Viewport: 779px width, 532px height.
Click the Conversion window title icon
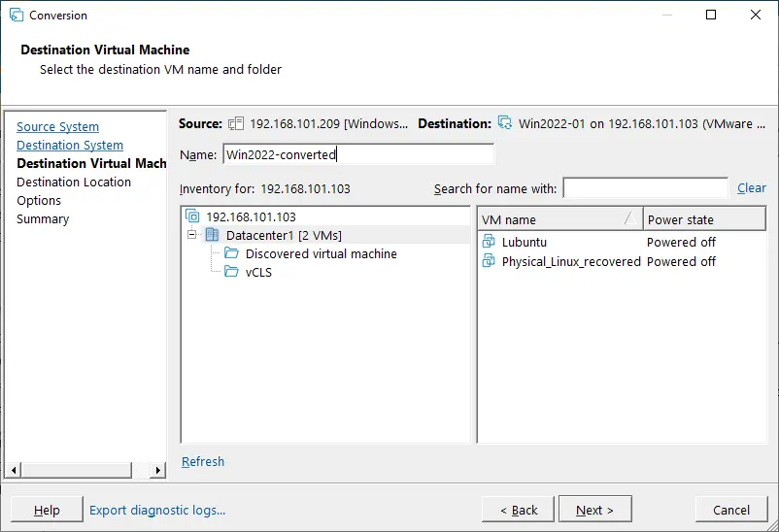[x=17, y=15]
